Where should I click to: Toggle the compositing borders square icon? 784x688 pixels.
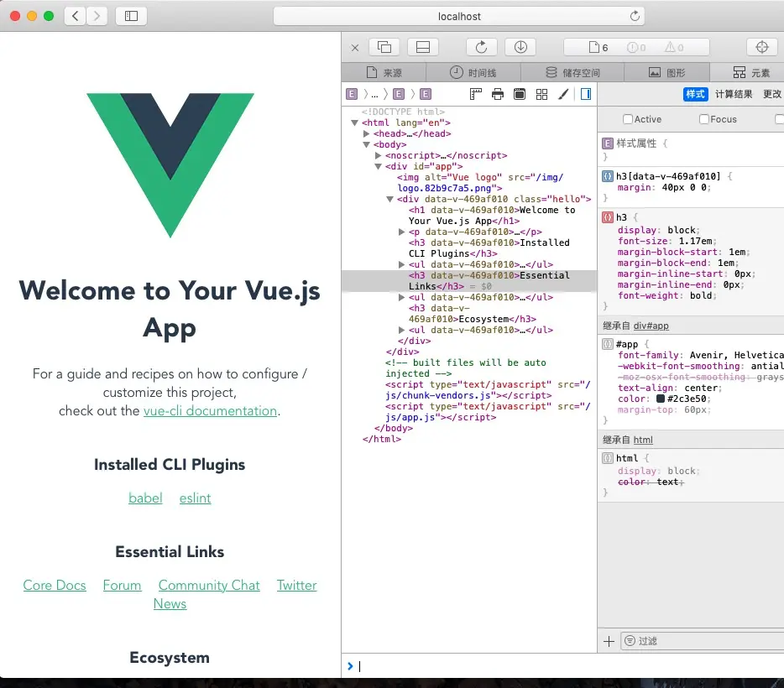(x=520, y=94)
